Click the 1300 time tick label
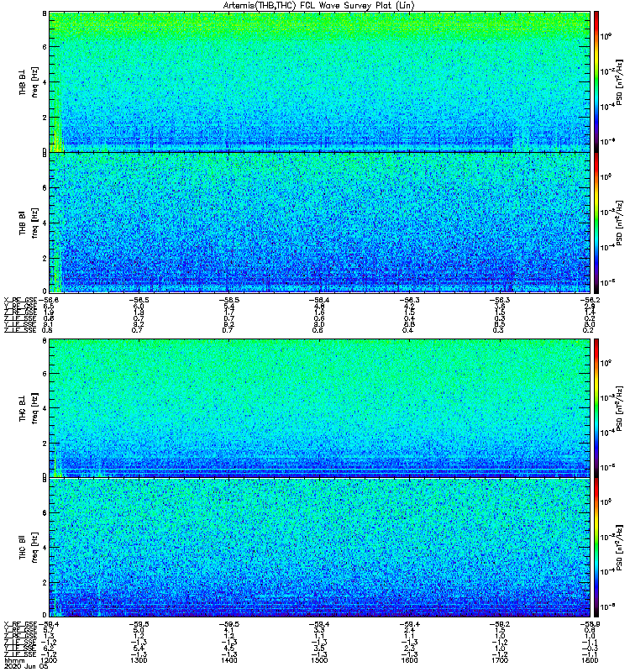This screenshot has height=672, width=630. (x=139, y=660)
